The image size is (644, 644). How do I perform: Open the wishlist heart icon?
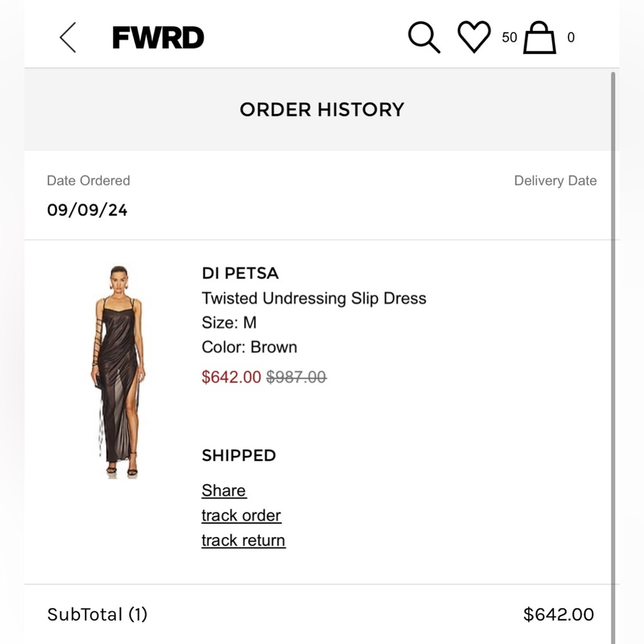(475, 37)
